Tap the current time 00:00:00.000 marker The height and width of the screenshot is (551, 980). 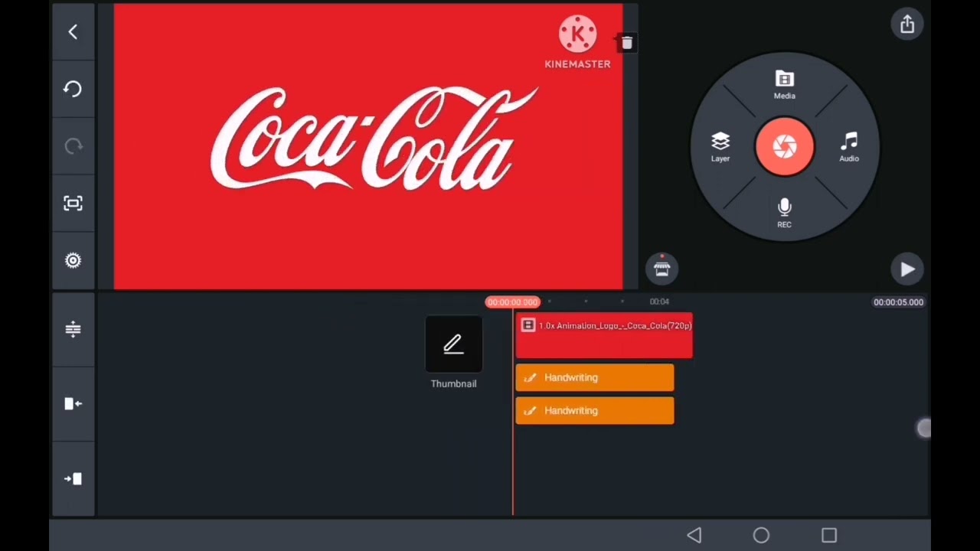click(x=512, y=302)
